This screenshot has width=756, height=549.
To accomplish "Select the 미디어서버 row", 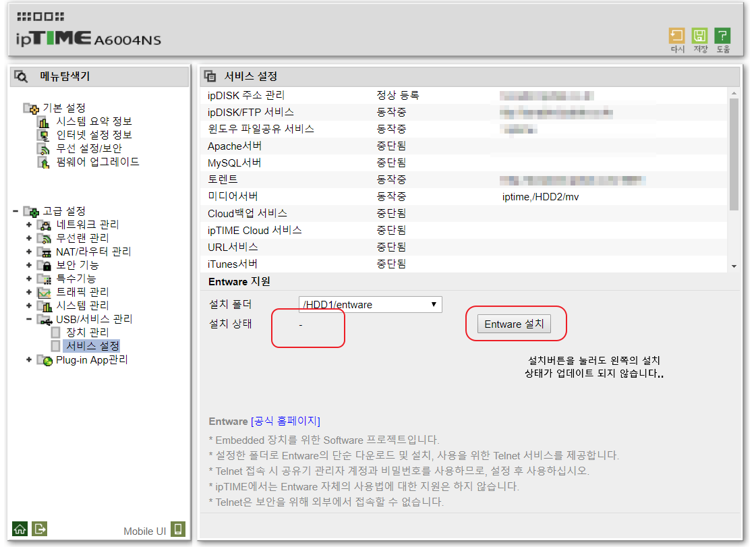I will 463,197.
